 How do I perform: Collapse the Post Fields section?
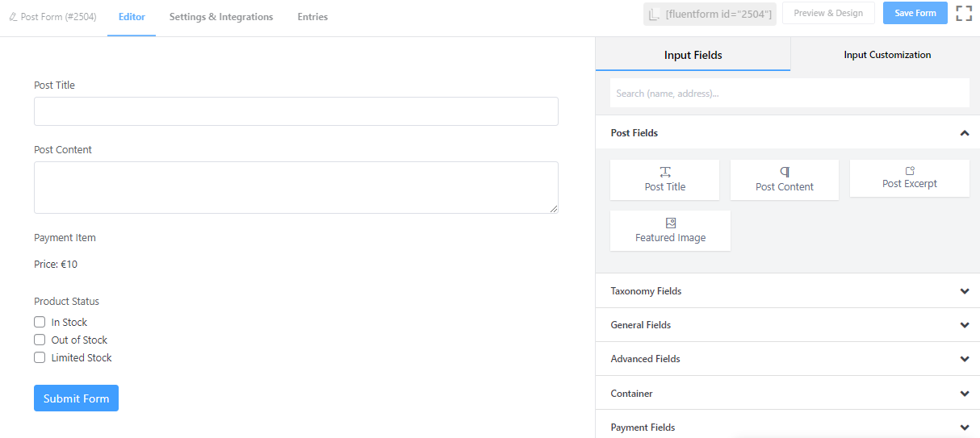click(964, 133)
